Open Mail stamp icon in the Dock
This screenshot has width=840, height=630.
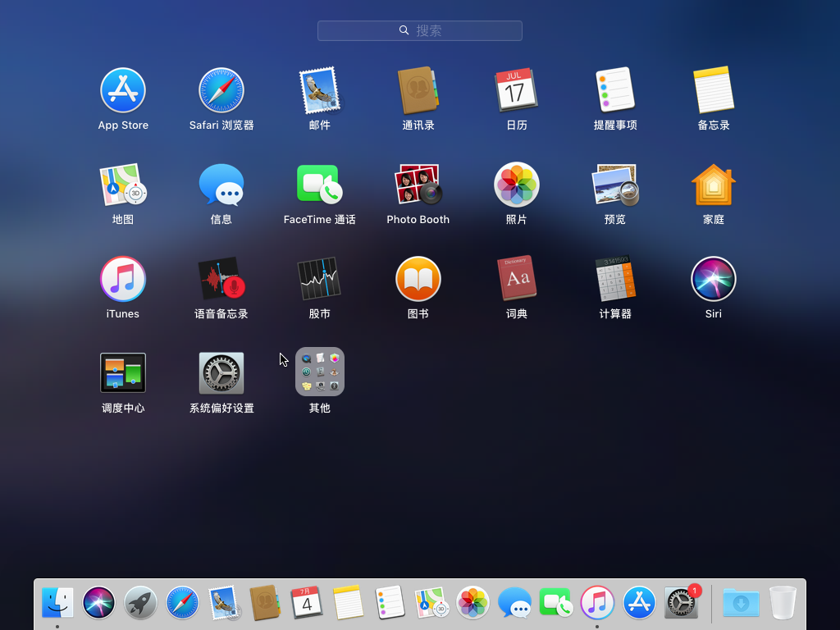224,603
